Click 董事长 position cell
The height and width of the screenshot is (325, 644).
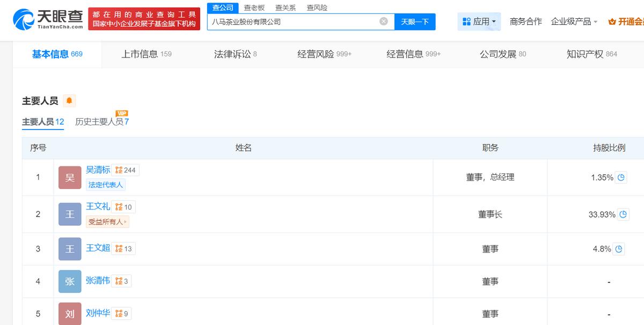click(491, 214)
